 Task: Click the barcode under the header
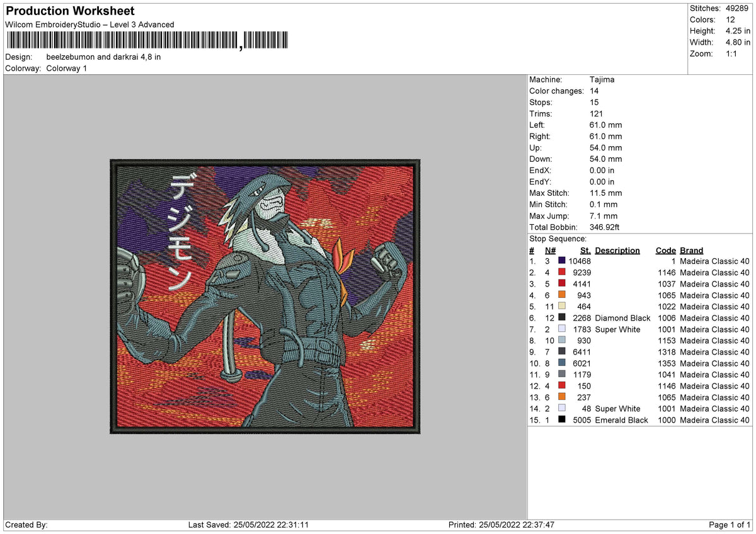[147, 42]
